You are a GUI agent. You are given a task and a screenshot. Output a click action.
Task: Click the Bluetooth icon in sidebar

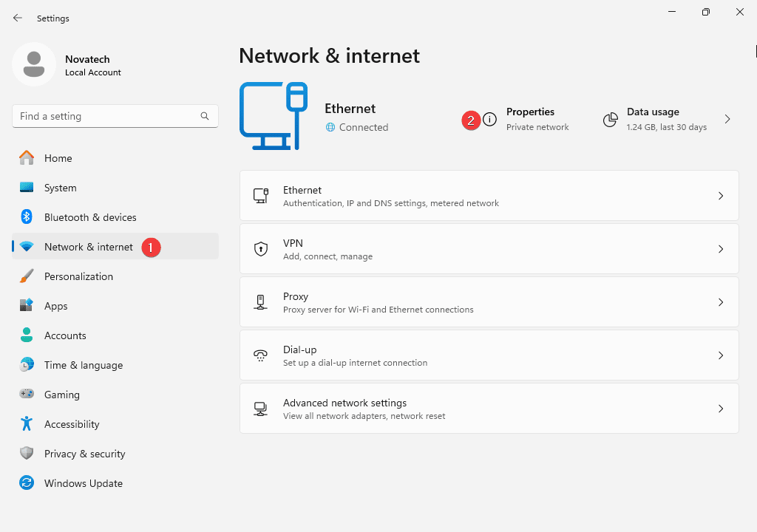27,217
